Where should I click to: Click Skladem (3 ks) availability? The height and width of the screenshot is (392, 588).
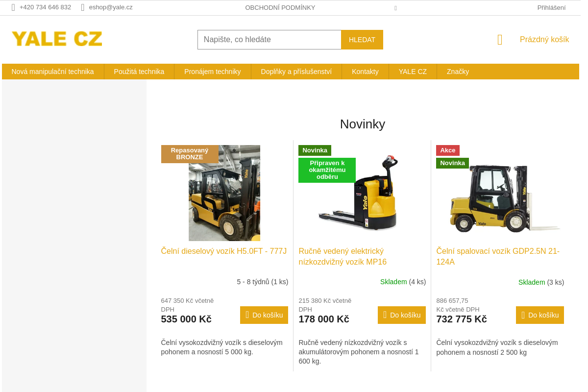point(541,282)
